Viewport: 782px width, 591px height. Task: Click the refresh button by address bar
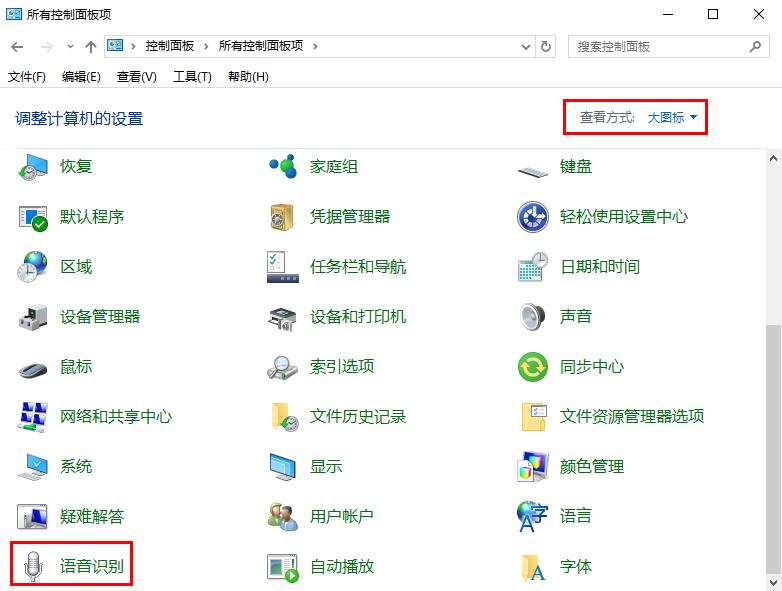point(546,46)
